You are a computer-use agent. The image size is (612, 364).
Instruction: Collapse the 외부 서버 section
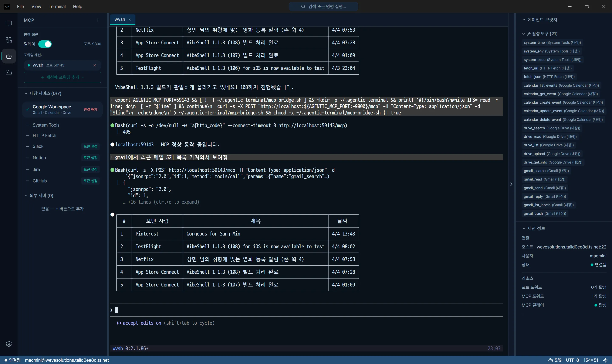point(26,196)
